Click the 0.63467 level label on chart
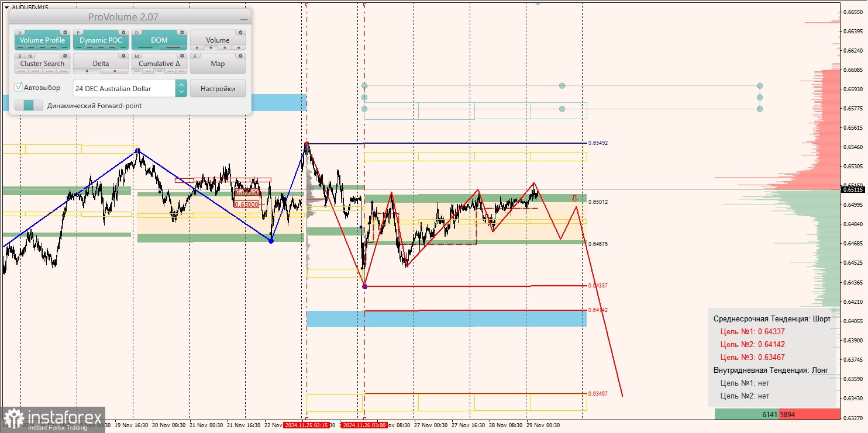The height and width of the screenshot is (433, 868). (x=598, y=394)
